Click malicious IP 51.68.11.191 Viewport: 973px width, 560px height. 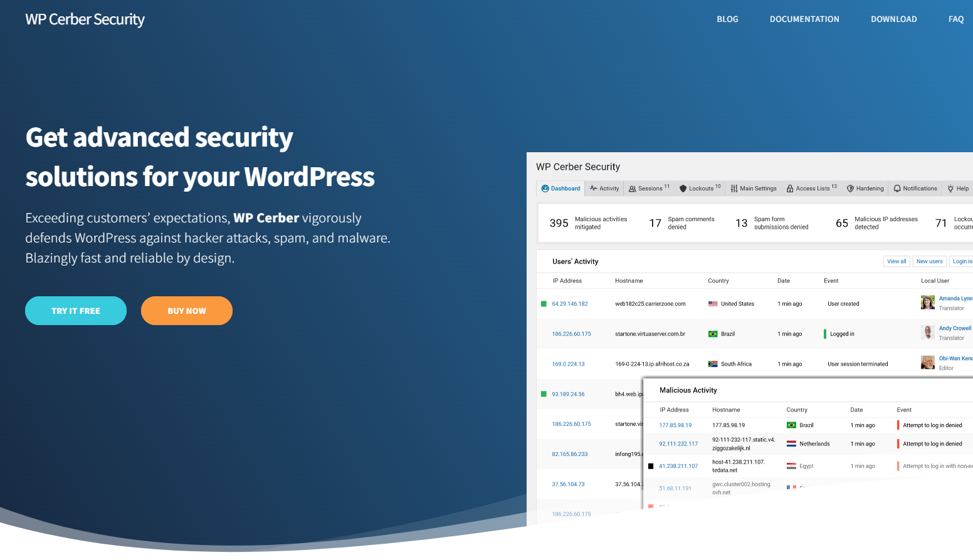(x=675, y=489)
